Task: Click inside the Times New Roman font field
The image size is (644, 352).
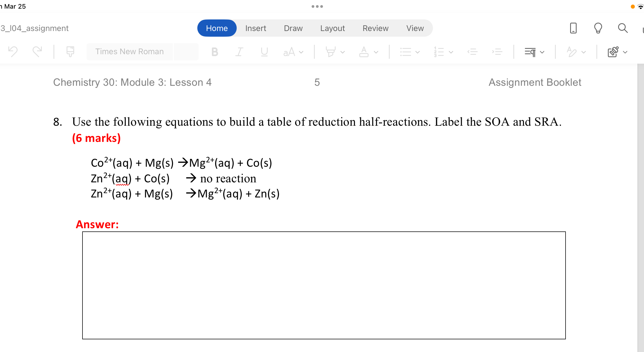Action: coord(129,52)
